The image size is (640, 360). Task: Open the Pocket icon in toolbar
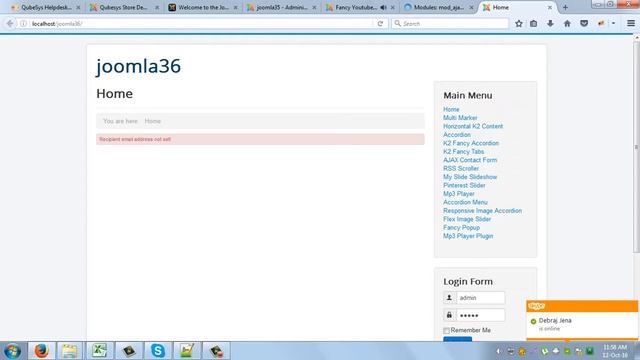tap(584, 24)
